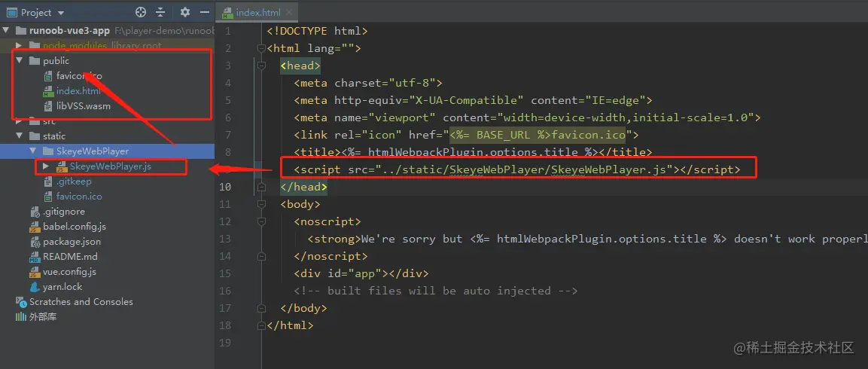Click the <title> htmlWebpackPlugin line
This screenshot has height=369, width=868.
pos(474,152)
